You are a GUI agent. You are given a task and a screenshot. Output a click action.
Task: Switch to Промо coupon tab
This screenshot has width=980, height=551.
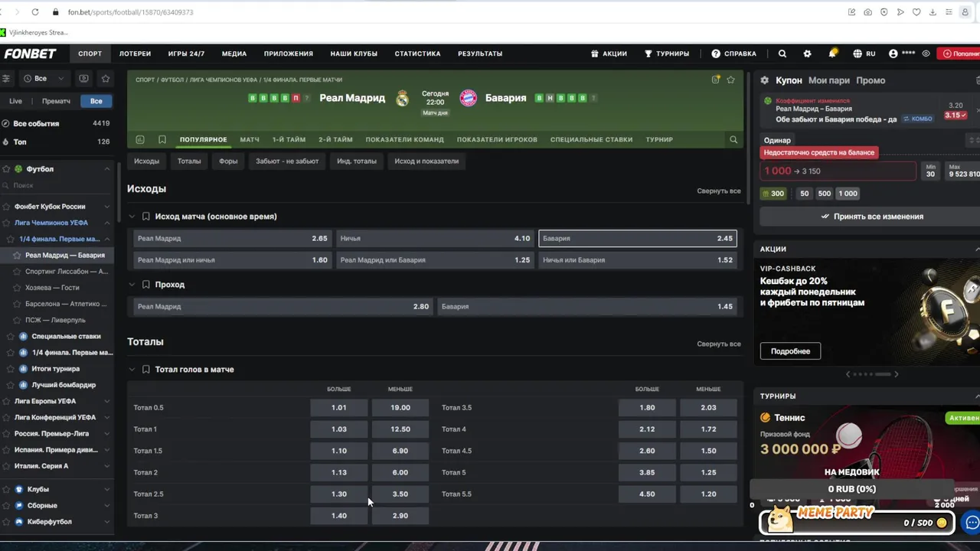click(x=871, y=80)
